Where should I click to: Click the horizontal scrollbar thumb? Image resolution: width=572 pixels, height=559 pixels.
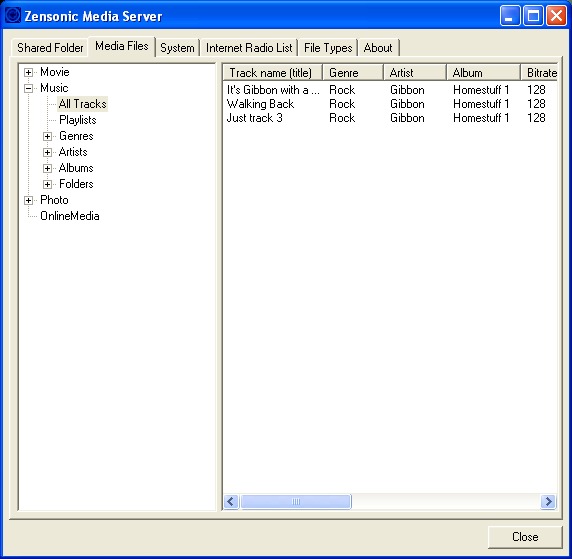pos(296,502)
